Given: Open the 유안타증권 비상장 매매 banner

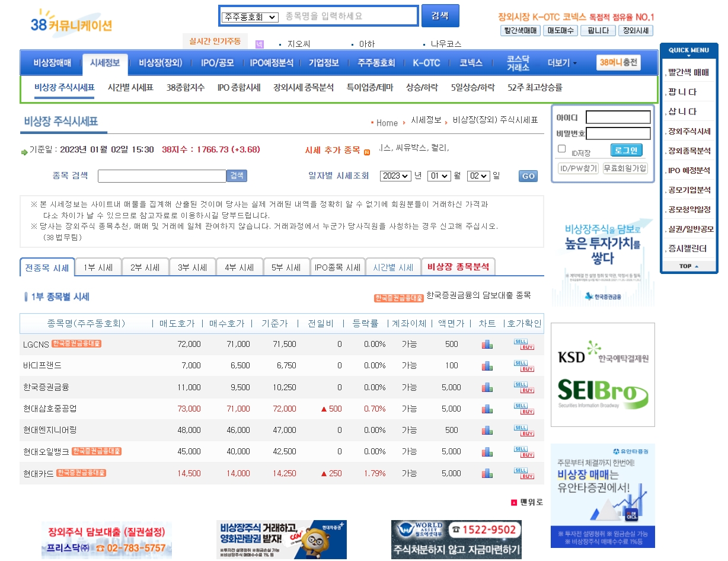Looking at the screenshot, I should (603, 495).
